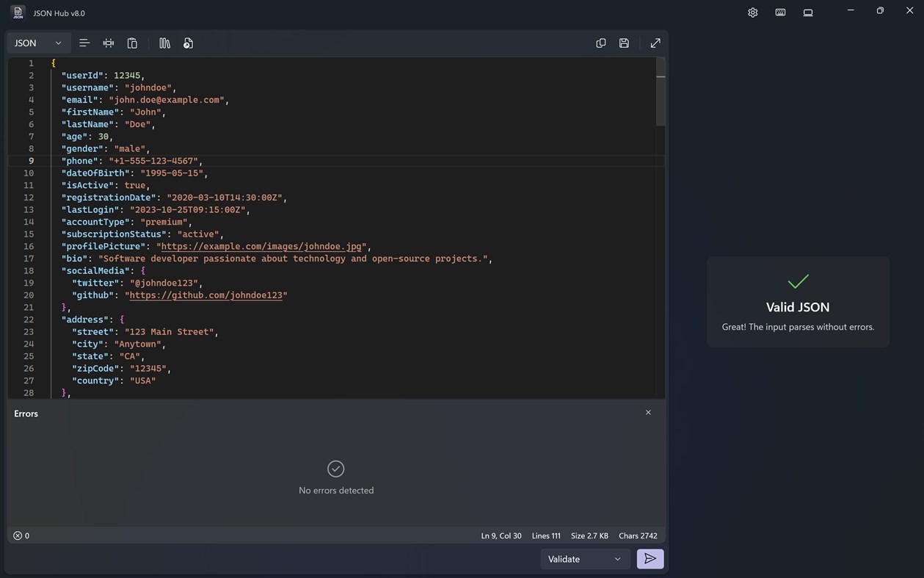The image size is (924, 578).
Task: Click the "Errors" panel title
Action: tap(26, 413)
